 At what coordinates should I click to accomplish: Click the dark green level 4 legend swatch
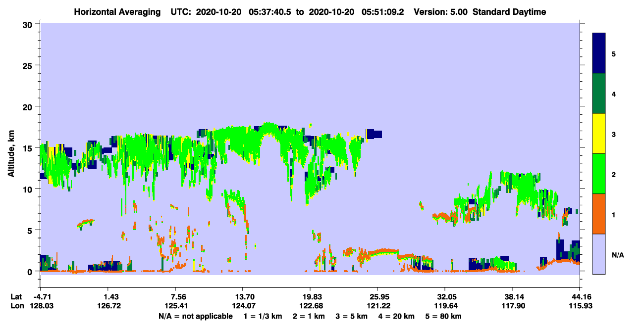tap(599, 94)
